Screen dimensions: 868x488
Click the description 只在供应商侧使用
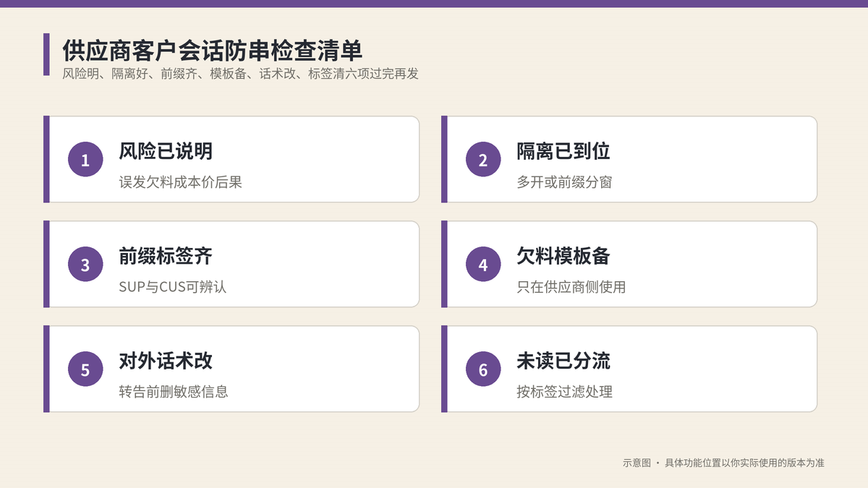[x=571, y=287]
